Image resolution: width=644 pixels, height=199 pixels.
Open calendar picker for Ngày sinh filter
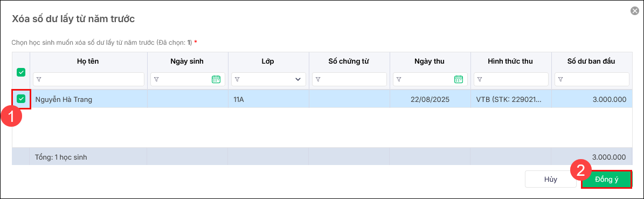(216, 79)
